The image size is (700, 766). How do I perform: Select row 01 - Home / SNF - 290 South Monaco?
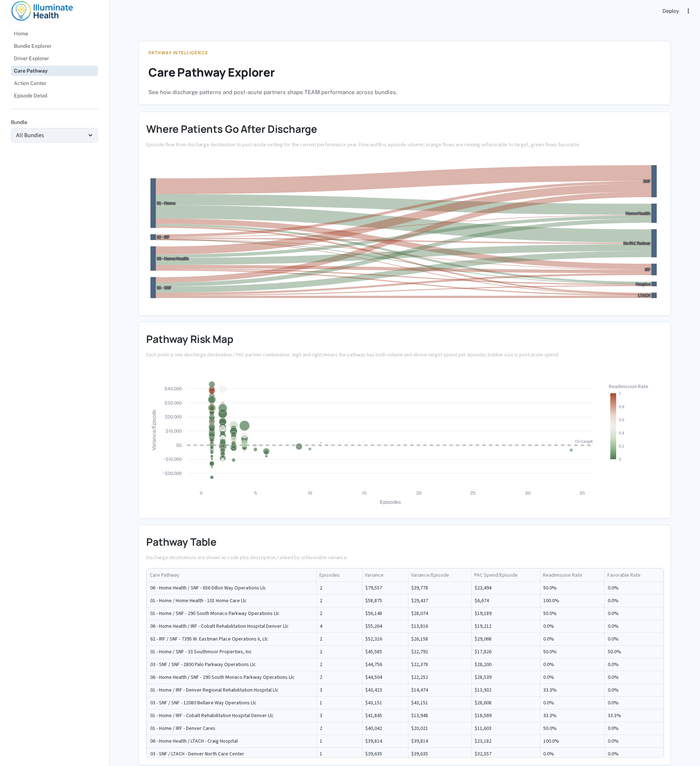coord(405,613)
